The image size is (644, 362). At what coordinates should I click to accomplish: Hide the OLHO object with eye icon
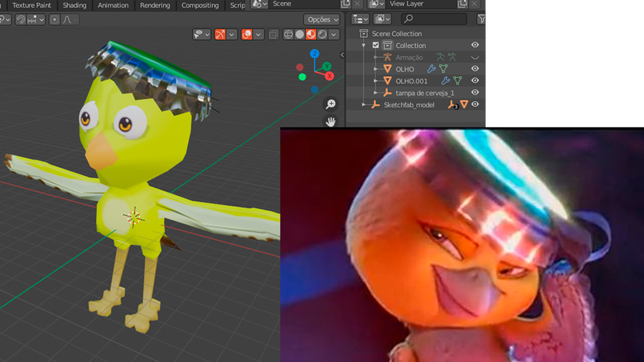475,69
